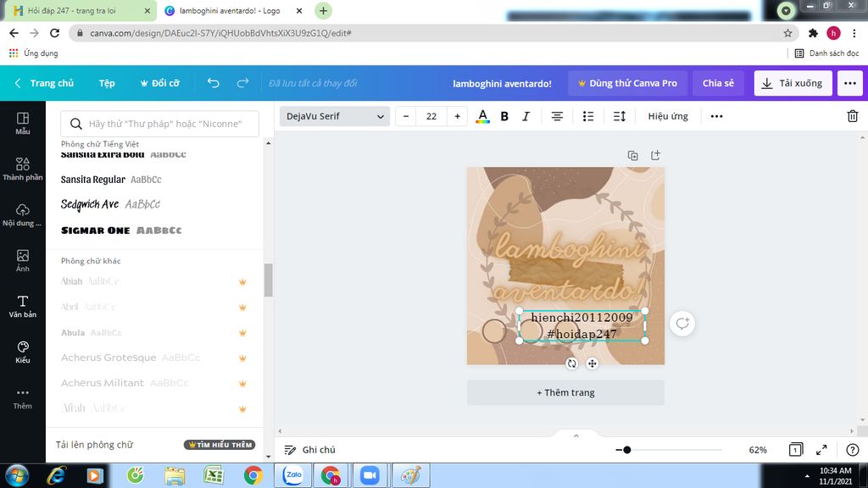Click Thêm trang to add page
Viewport: 868px width, 488px height.
coord(565,392)
